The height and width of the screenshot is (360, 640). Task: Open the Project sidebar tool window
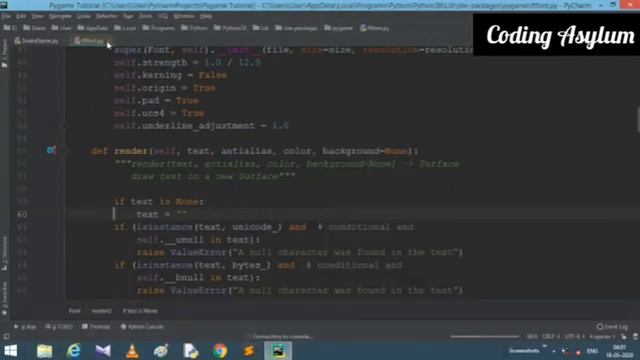(x=4, y=53)
